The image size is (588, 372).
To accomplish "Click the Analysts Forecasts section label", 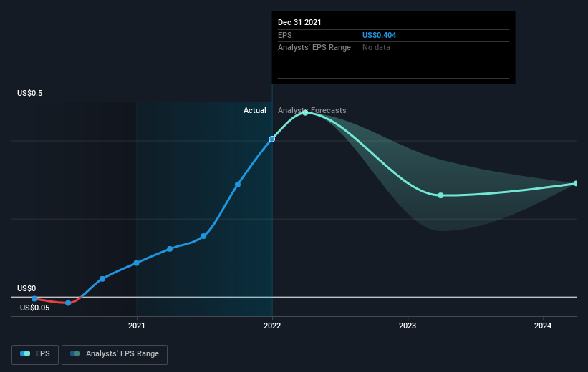I will 312,110.
